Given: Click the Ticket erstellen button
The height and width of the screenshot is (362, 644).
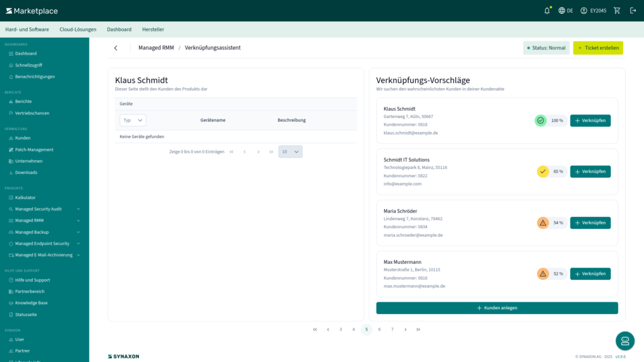Looking at the screenshot, I should coord(597,48).
